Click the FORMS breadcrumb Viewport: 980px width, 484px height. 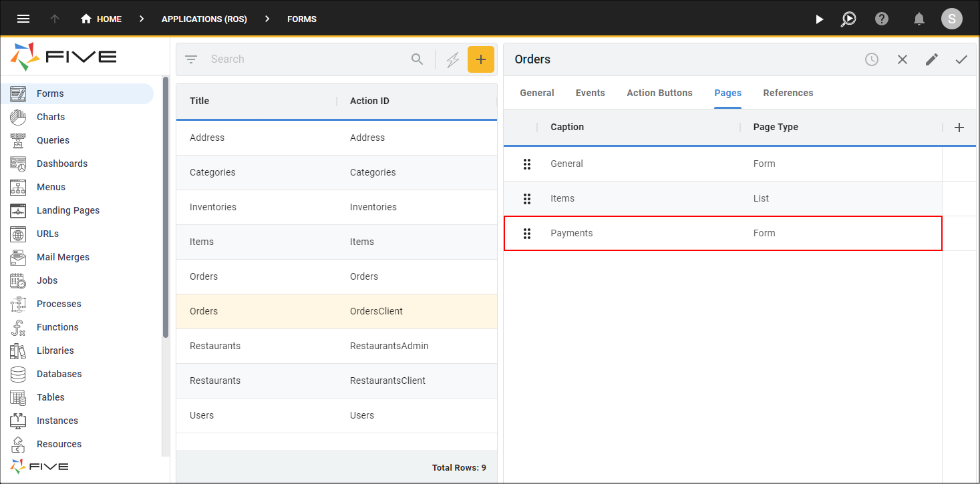302,19
